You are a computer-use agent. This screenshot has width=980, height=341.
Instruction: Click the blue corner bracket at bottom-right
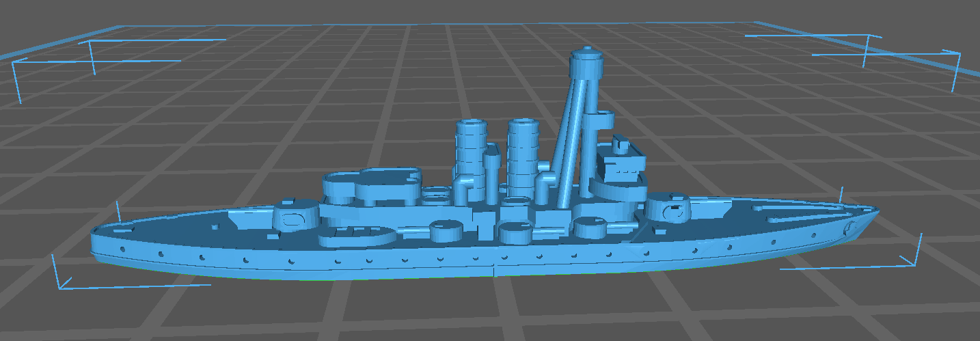click(909, 260)
